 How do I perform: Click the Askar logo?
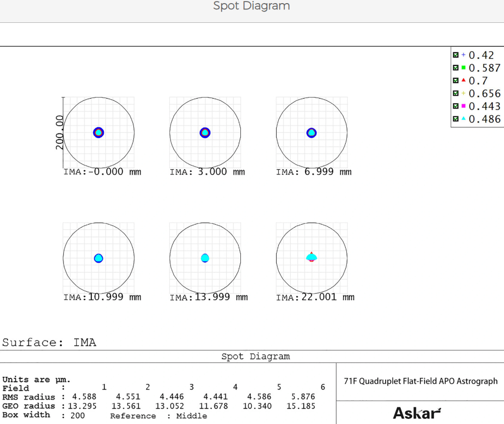417,413
